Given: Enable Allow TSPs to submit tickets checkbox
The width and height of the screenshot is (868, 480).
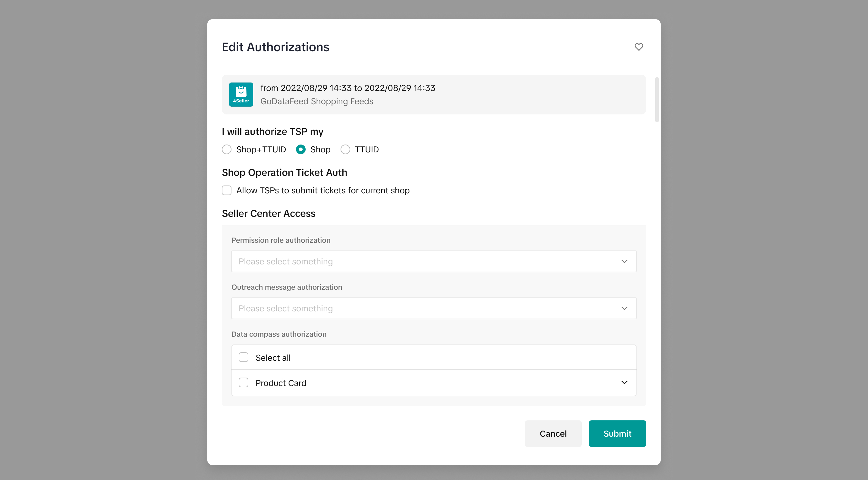Looking at the screenshot, I should point(227,191).
